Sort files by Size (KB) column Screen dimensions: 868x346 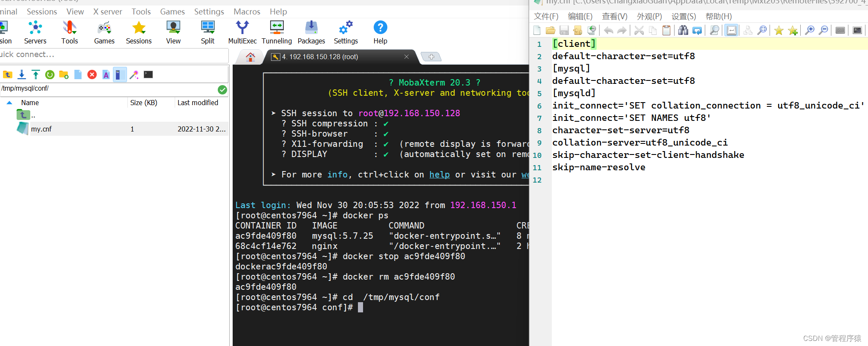point(144,103)
